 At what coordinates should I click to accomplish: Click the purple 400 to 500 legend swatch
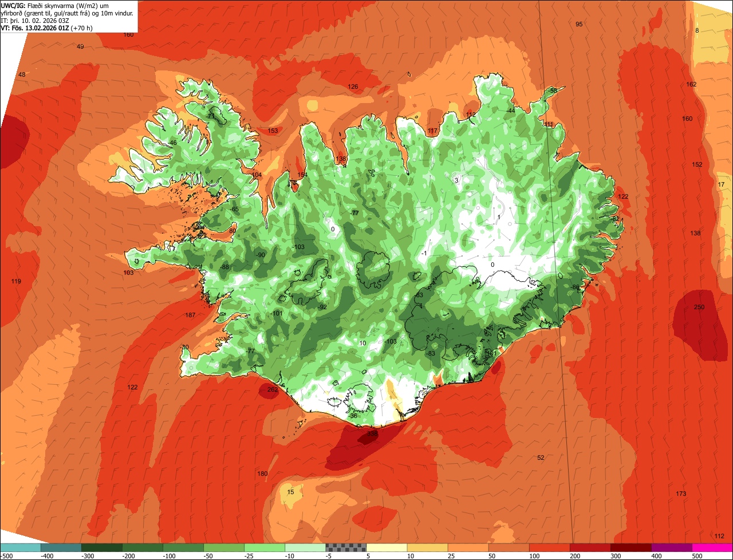click(671, 547)
